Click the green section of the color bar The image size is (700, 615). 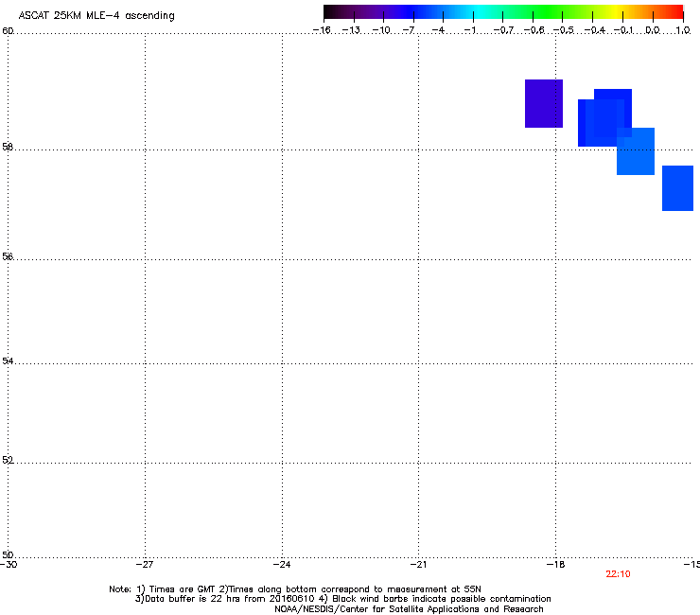click(x=548, y=12)
